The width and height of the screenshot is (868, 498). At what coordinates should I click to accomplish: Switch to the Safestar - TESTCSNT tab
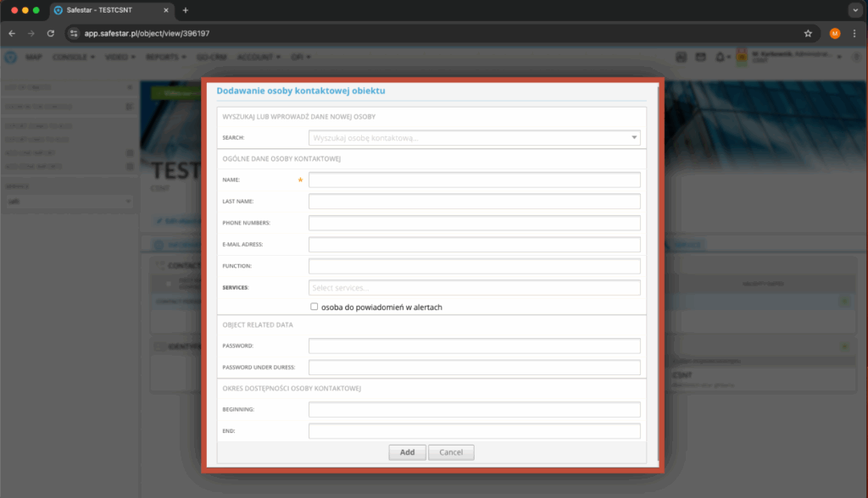click(x=110, y=10)
